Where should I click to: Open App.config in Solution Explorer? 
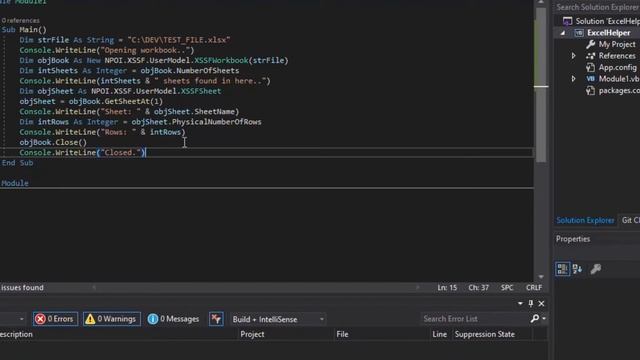coord(617,67)
